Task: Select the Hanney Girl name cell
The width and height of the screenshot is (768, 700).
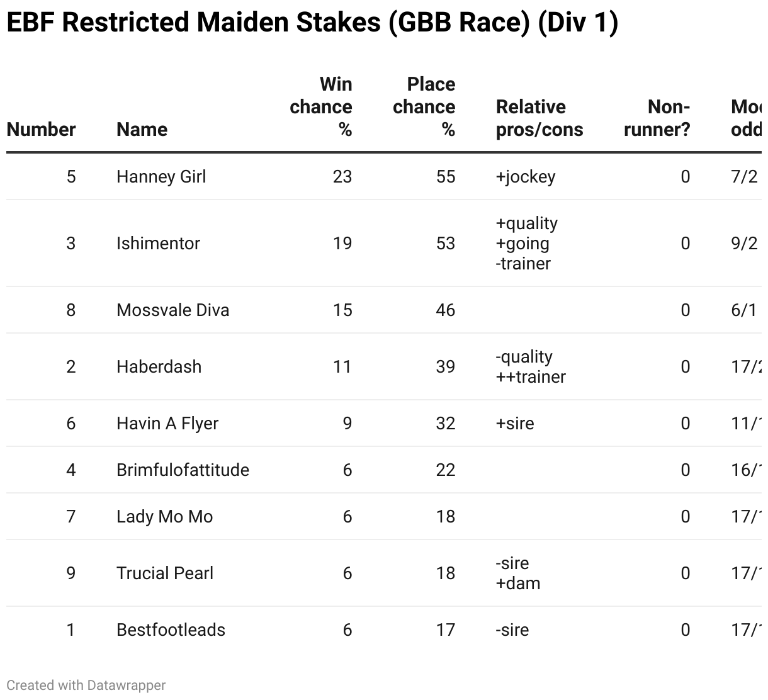Action: (161, 177)
